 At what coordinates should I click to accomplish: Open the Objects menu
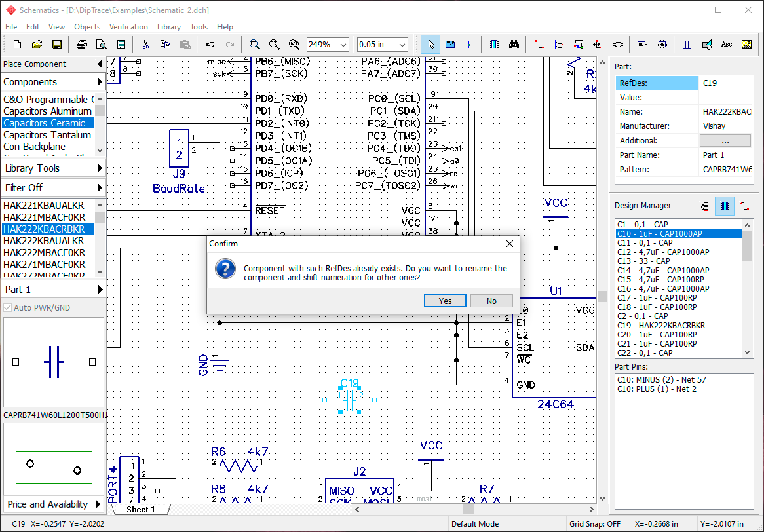[87, 27]
